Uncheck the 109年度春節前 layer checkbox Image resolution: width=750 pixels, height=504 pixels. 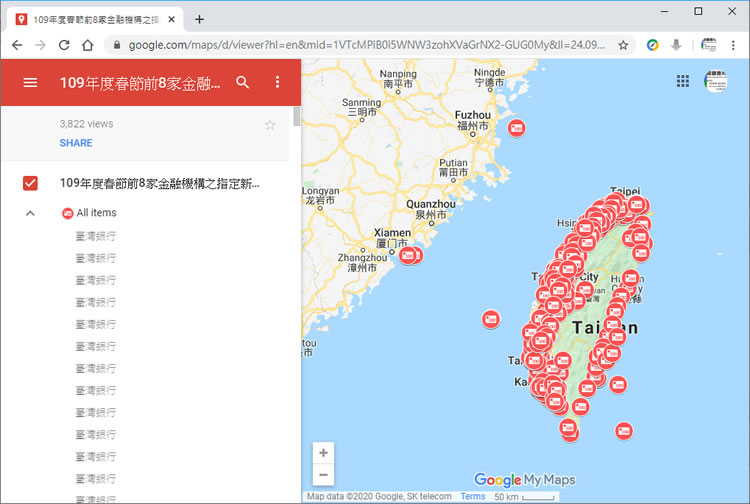(x=30, y=183)
